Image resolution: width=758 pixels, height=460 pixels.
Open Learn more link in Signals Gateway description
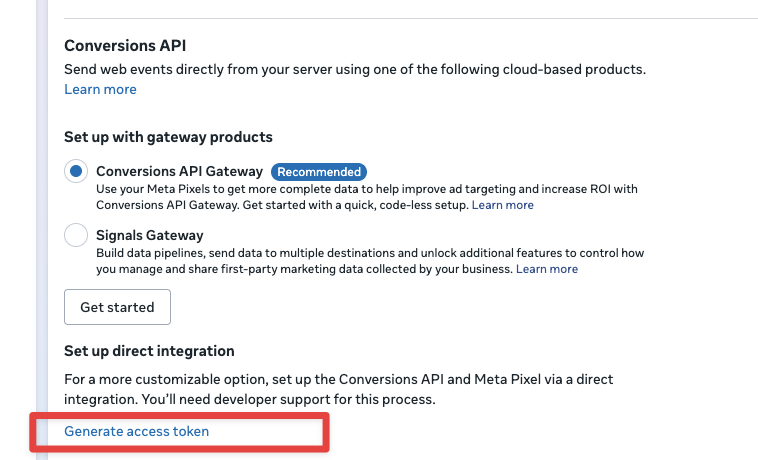pyautogui.click(x=547, y=269)
